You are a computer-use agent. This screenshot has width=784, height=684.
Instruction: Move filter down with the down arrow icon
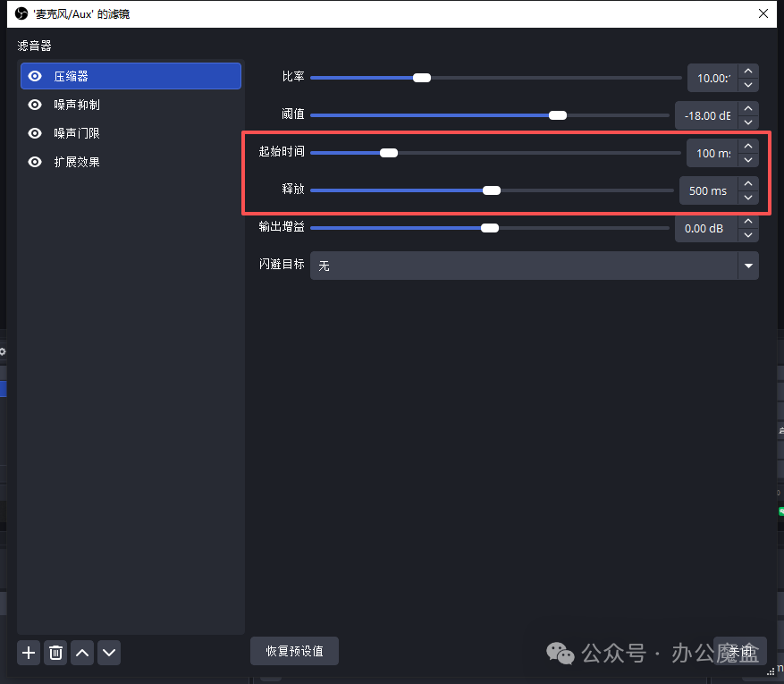pos(109,653)
